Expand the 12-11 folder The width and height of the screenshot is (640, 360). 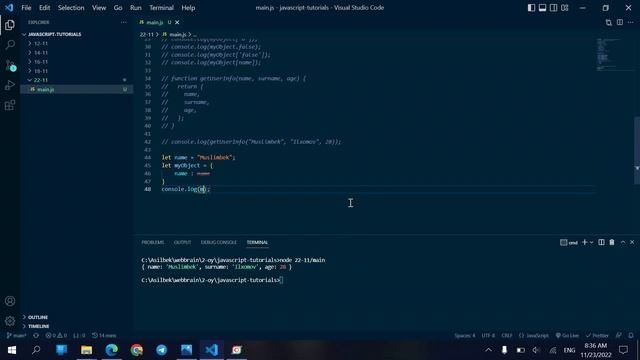pos(77,43)
